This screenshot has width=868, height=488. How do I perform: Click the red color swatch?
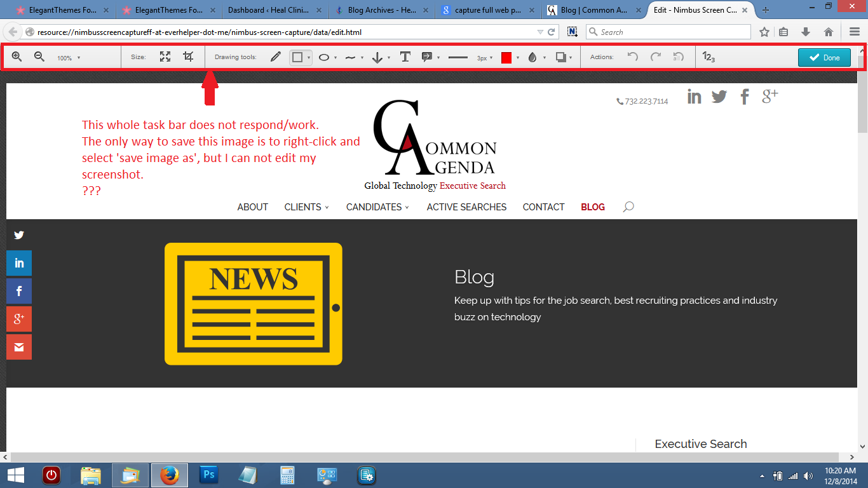[x=506, y=58]
